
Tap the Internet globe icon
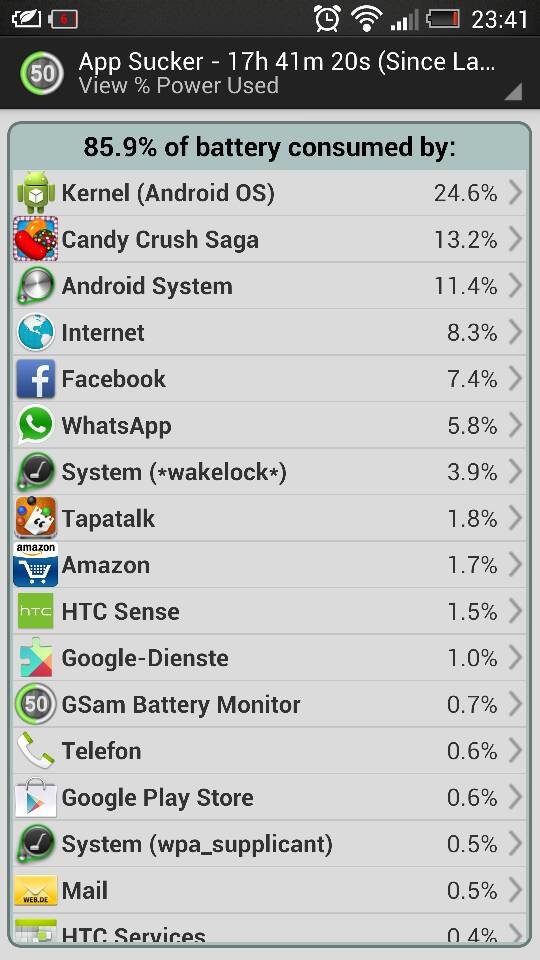pos(36,332)
